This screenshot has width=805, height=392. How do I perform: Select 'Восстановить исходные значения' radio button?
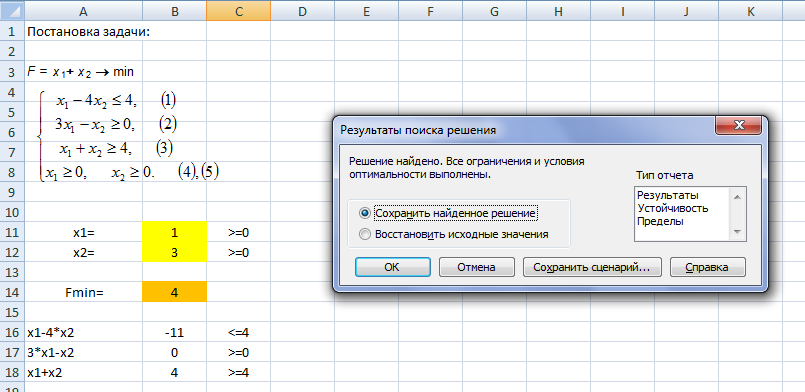pyautogui.click(x=365, y=234)
